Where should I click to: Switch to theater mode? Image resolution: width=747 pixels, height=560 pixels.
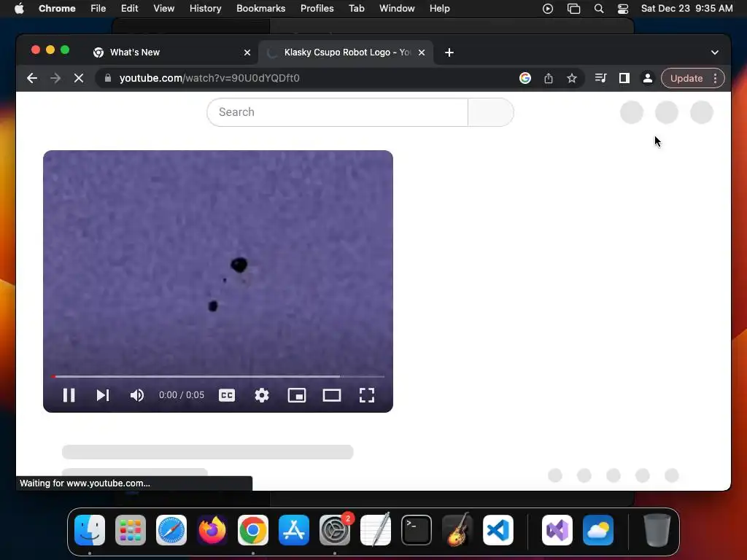point(332,395)
